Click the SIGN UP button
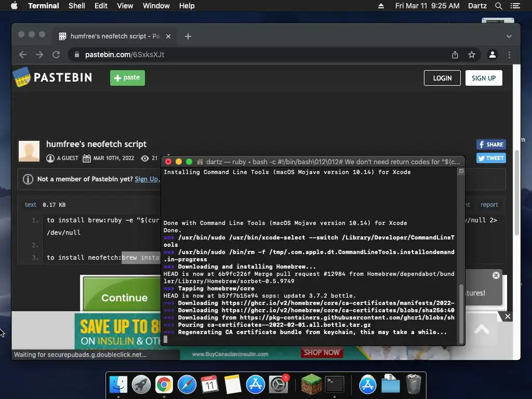Viewport: 532px width, 399px height. coord(484,78)
